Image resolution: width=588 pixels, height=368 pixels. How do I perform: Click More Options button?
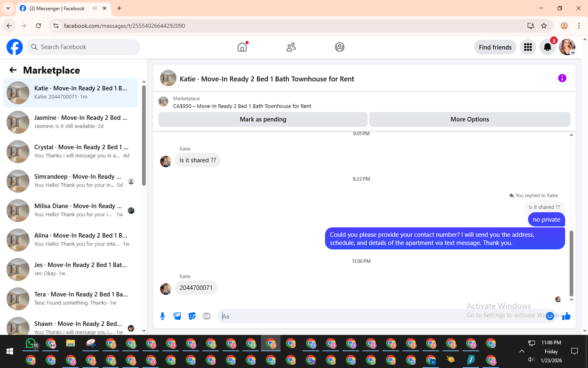[x=470, y=119]
